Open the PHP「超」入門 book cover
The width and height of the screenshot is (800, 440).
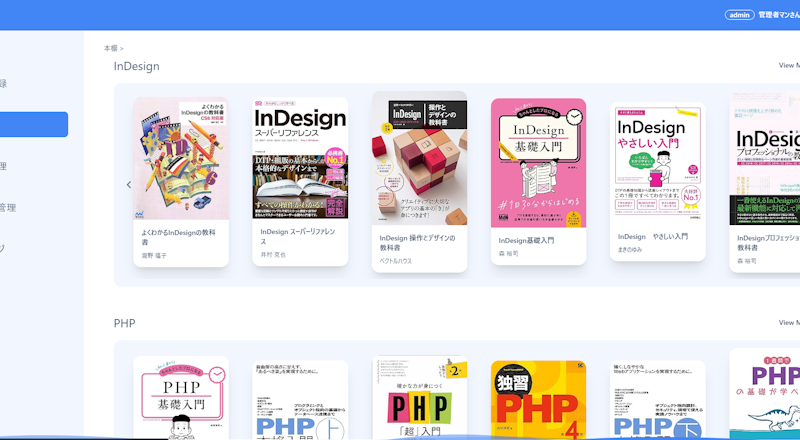click(x=419, y=398)
